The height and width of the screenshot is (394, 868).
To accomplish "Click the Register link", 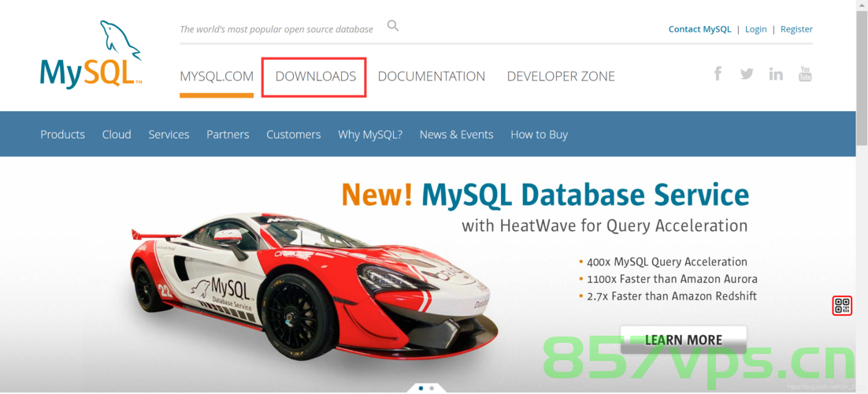I will [796, 29].
